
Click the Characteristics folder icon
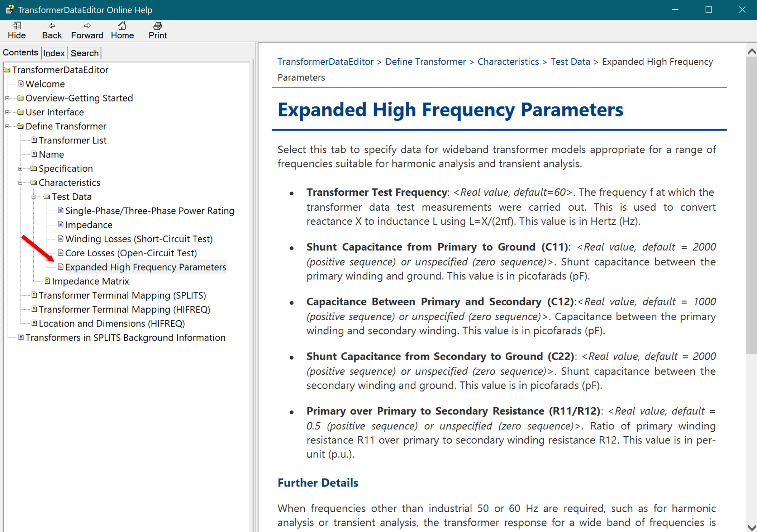(x=34, y=182)
